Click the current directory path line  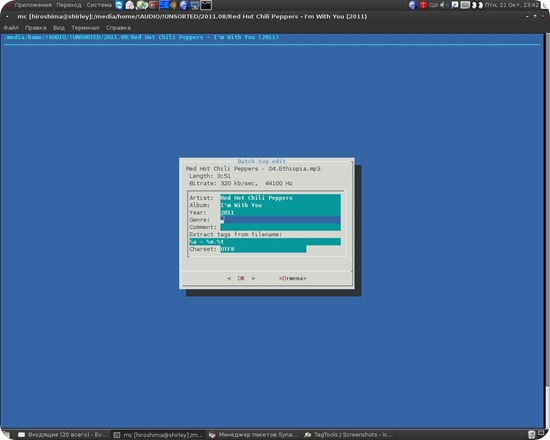141,37
